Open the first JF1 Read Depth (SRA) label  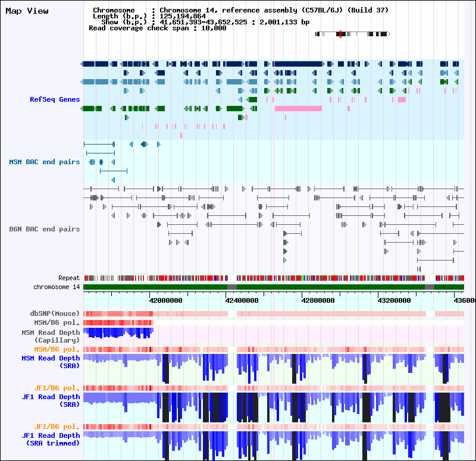[x=51, y=400]
